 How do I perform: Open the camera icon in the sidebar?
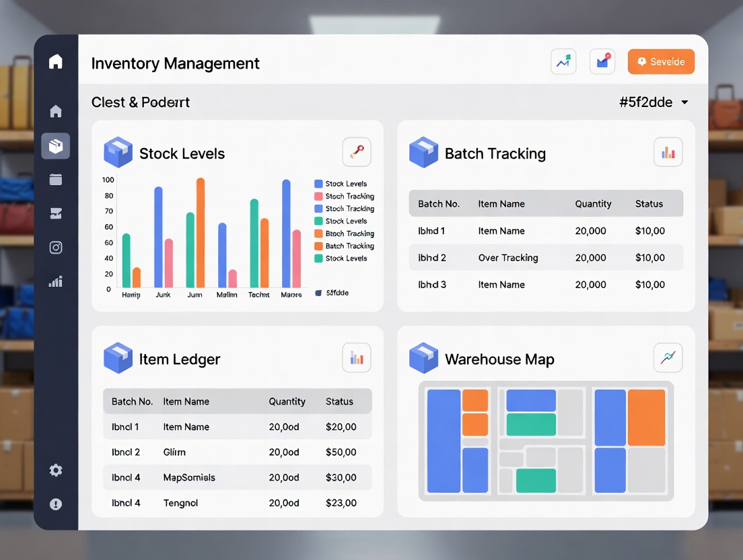pos(56,248)
